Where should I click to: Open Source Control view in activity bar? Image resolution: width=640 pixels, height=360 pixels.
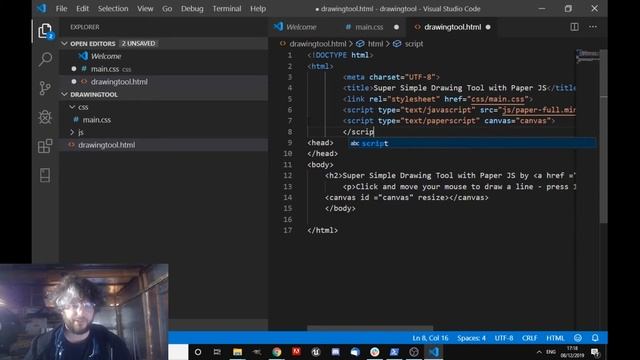tap(45, 88)
